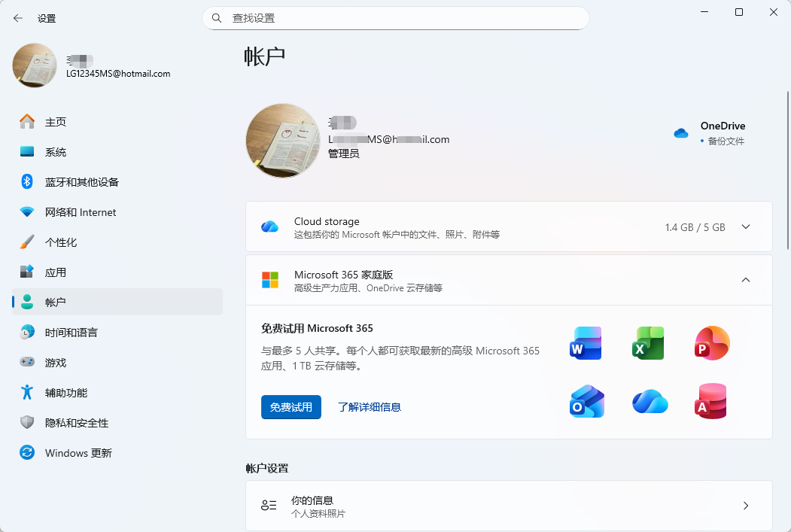Select the 帐户 text in the sidebar
The width and height of the screenshot is (791, 532).
(56, 302)
